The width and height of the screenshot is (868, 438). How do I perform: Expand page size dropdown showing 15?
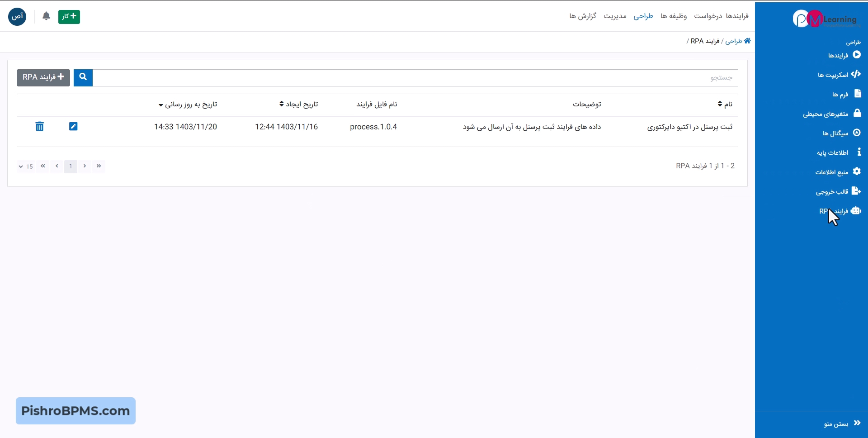(26, 167)
